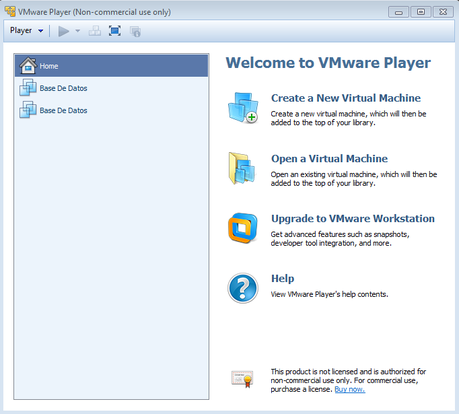
Task: Click the green Play virtual machine button
Action: click(x=63, y=31)
